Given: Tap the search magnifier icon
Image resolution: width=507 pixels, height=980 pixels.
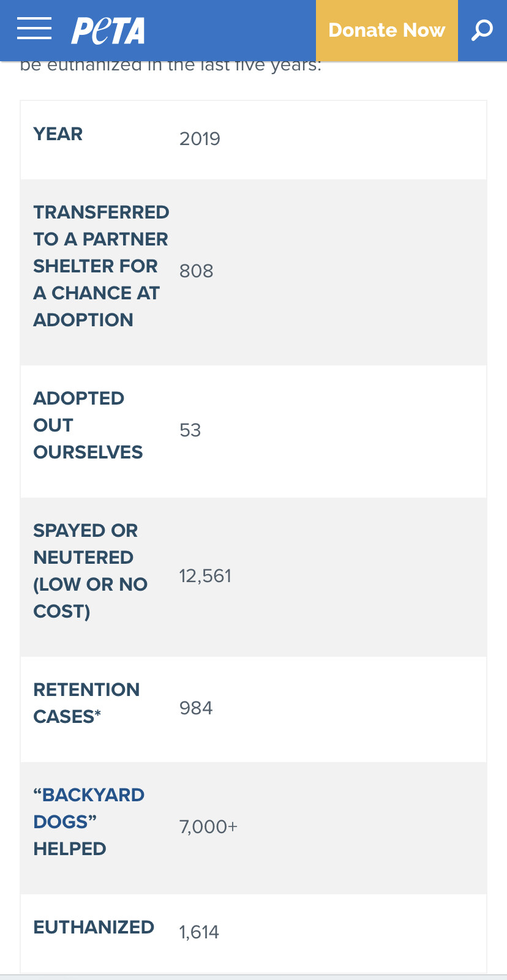Looking at the screenshot, I should pos(482,30).
